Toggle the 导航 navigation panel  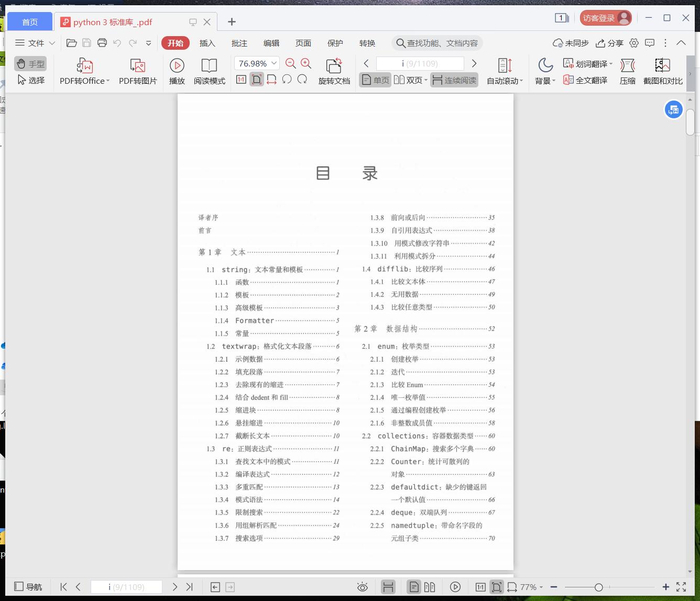tap(28, 587)
